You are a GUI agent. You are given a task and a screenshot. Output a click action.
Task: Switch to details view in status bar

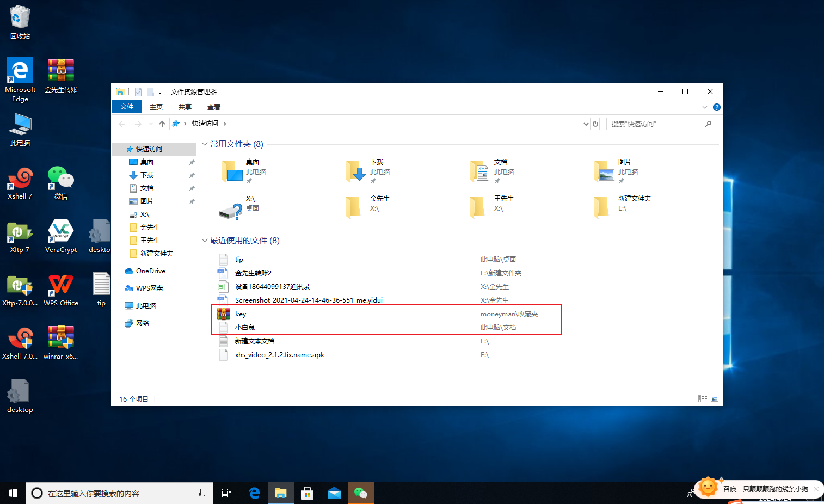(x=703, y=399)
